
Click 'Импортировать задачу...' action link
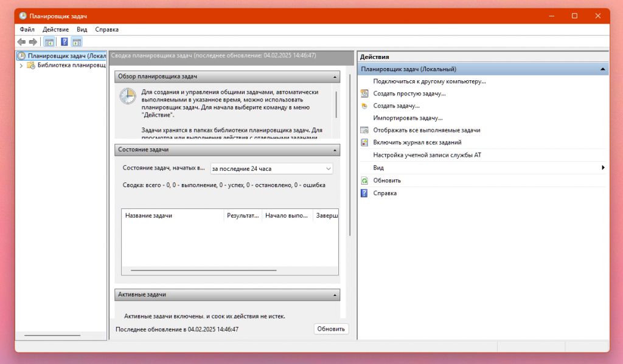click(408, 118)
